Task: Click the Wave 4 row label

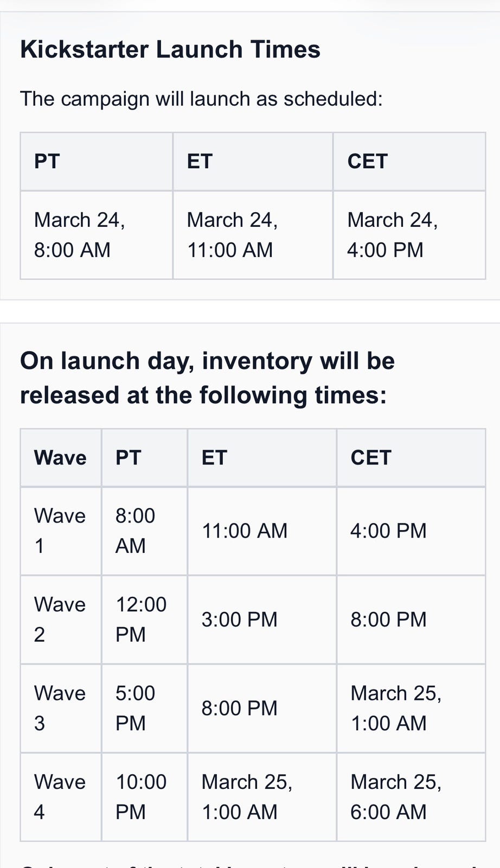Action: point(60,797)
